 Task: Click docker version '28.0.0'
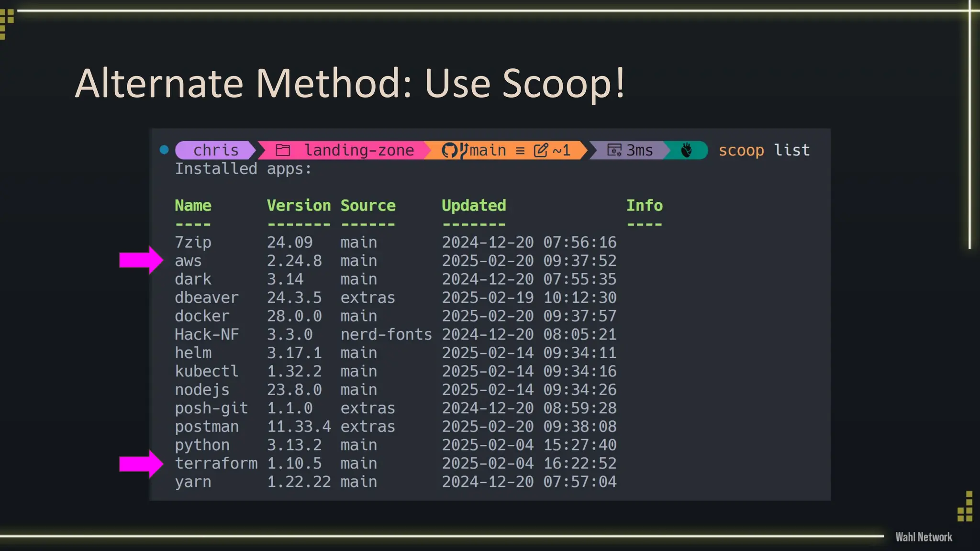click(294, 316)
